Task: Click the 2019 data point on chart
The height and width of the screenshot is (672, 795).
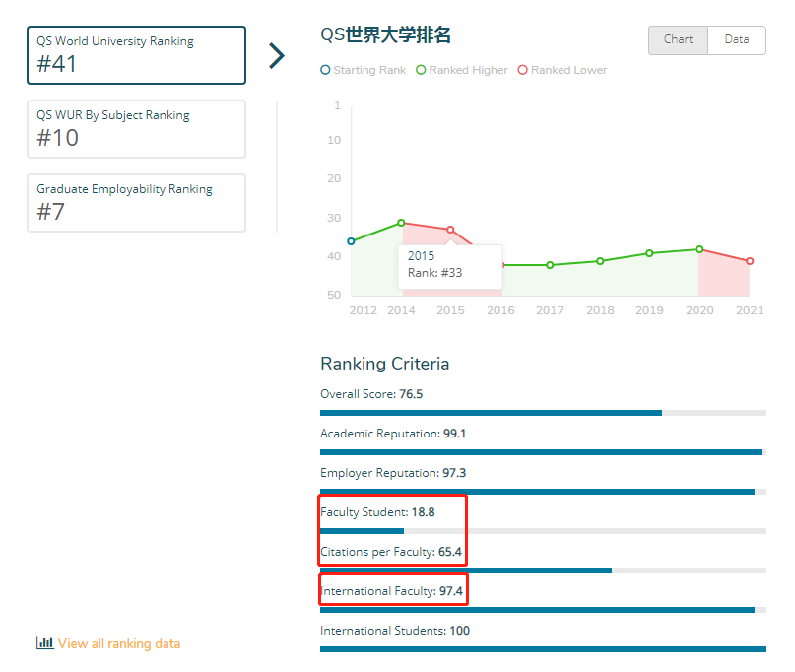Action: pyautogui.click(x=649, y=253)
